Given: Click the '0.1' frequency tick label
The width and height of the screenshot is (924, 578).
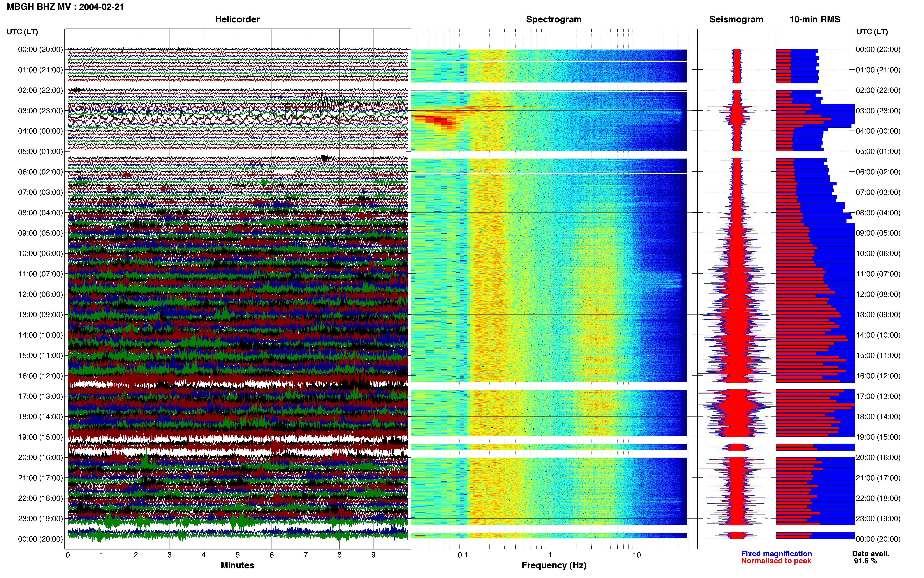Looking at the screenshot, I should (463, 555).
